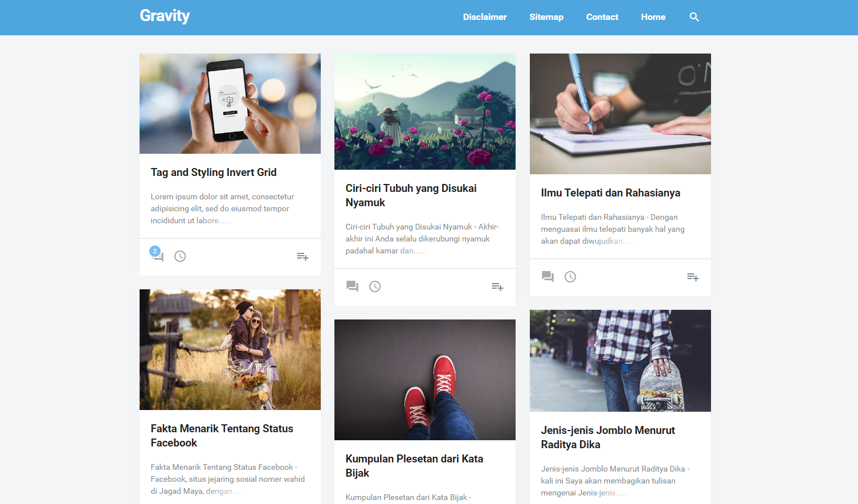Click playlist-add icon on Ilmu Telepati card

pyautogui.click(x=693, y=277)
